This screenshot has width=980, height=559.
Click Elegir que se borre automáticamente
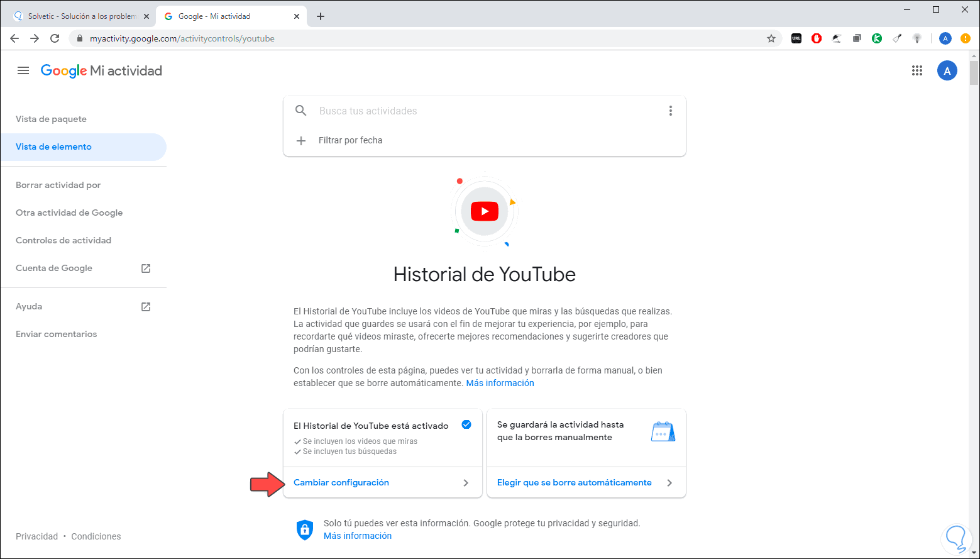(x=575, y=482)
